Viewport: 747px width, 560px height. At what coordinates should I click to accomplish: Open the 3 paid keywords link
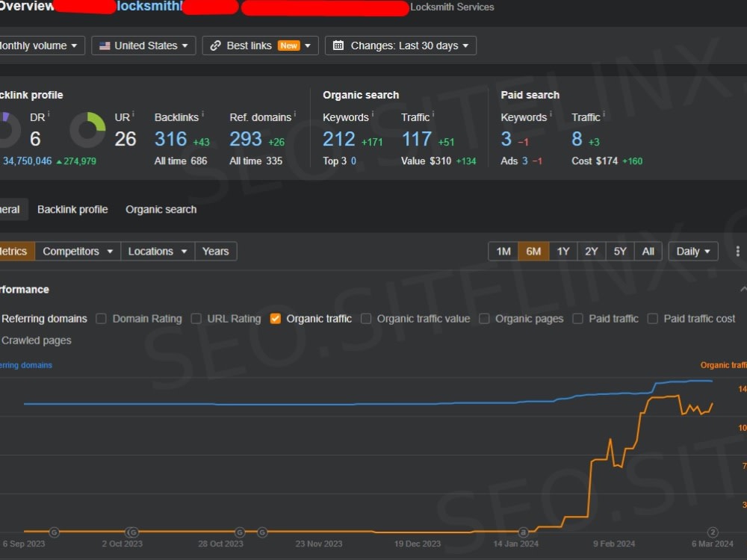pyautogui.click(x=506, y=139)
